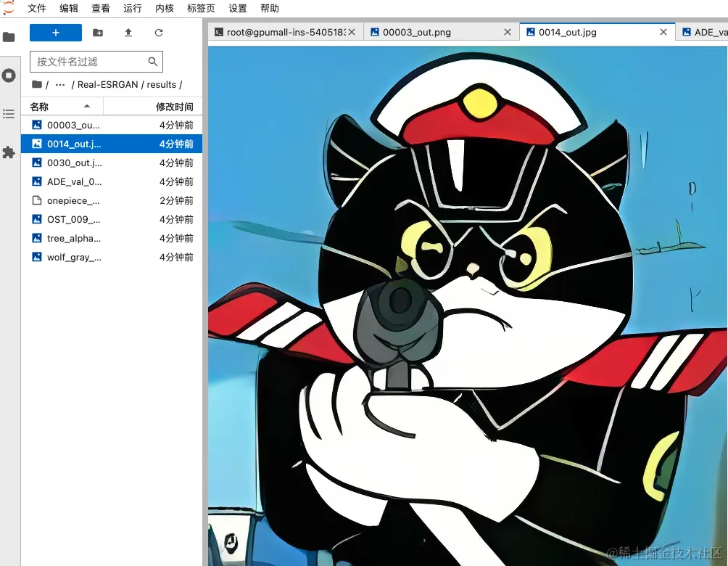Click the 2分钟前 time for onepiece_...
The image size is (728, 566).
pyautogui.click(x=176, y=201)
